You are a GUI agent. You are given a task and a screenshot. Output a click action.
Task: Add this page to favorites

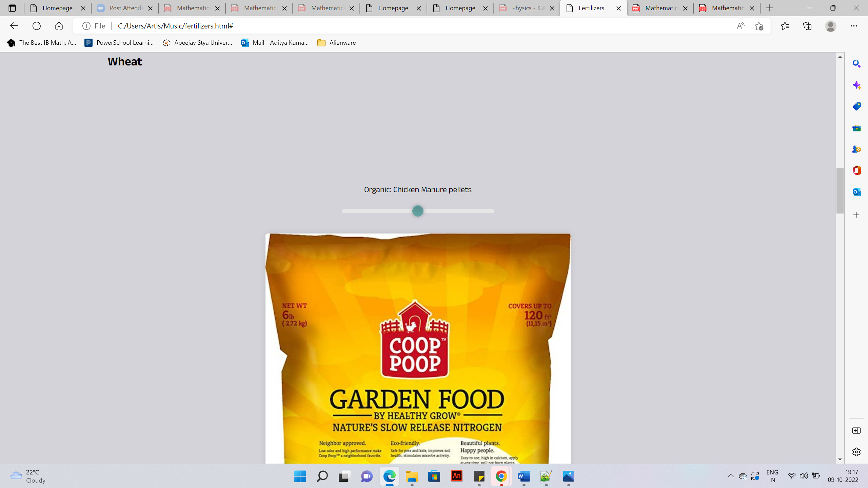point(759,26)
